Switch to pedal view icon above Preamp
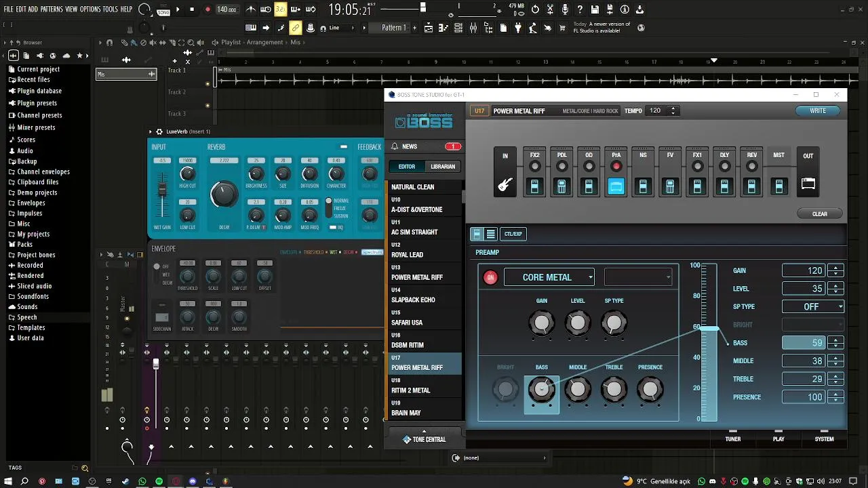Screen dimensions: 868x488 point(477,234)
